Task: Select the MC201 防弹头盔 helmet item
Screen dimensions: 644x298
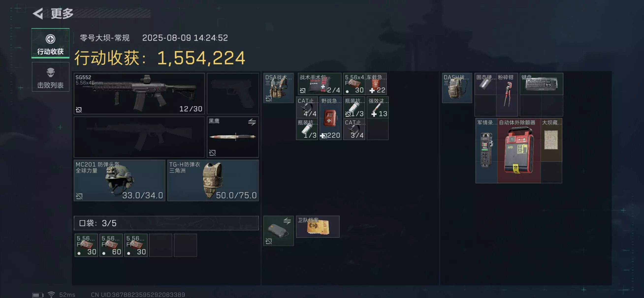Action: 119,180
